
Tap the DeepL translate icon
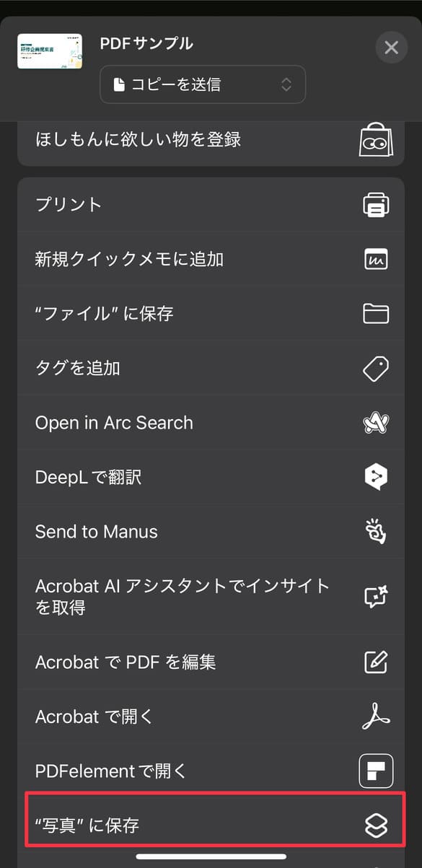pyautogui.click(x=376, y=477)
